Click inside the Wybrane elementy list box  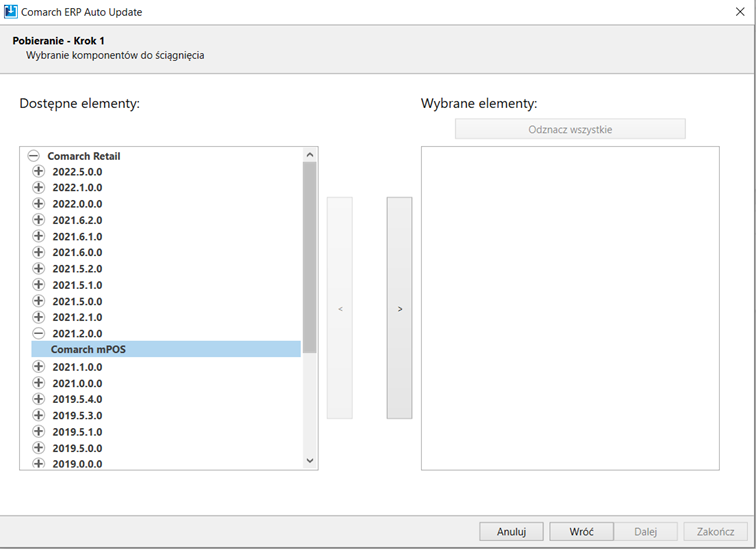click(570, 308)
